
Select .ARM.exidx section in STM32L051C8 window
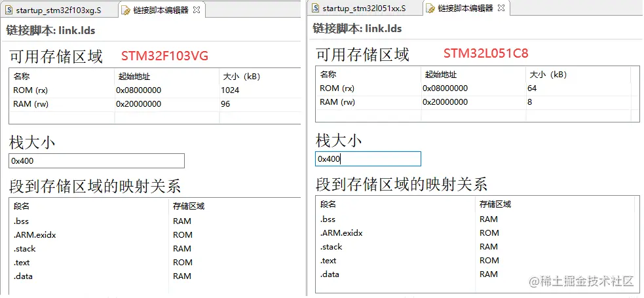point(341,233)
